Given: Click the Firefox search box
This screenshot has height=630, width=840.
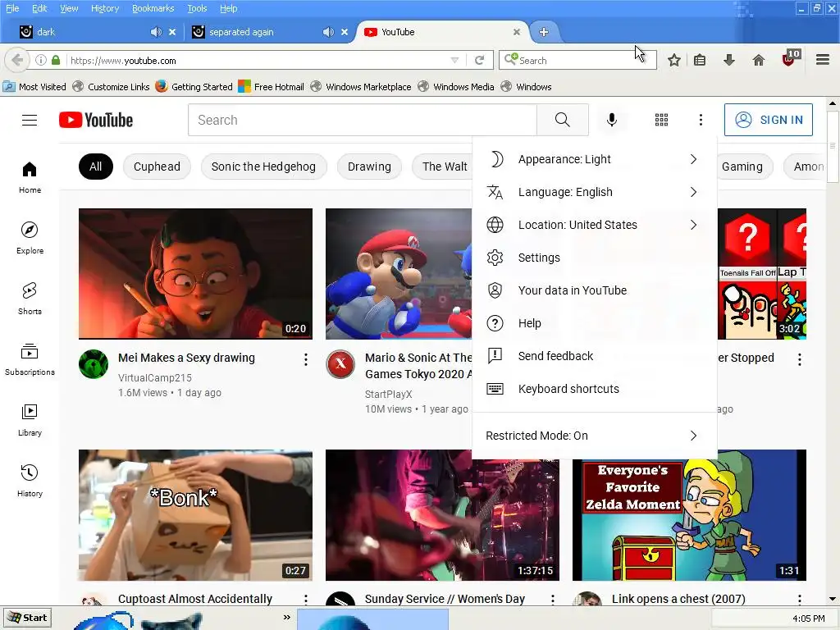Looking at the screenshot, I should (577, 60).
